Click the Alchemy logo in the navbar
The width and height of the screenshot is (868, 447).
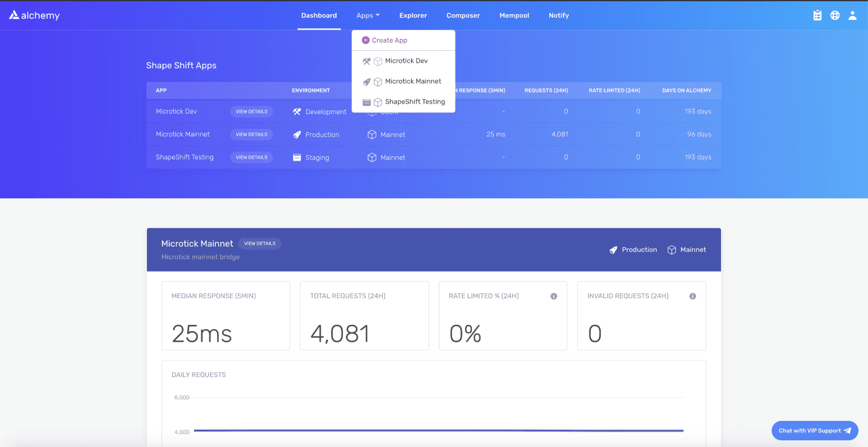click(x=34, y=15)
